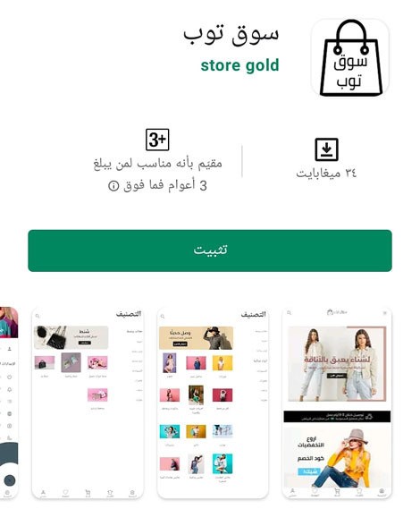Tap the التصنيف heading in middle screenshot
Screen dimensions: 420x526
pyautogui.click(x=254, y=314)
